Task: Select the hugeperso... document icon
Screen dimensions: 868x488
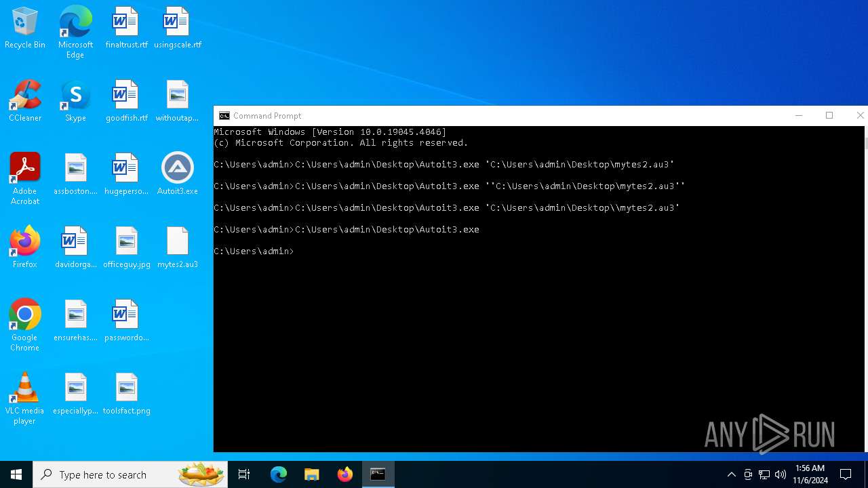Action: (x=126, y=175)
